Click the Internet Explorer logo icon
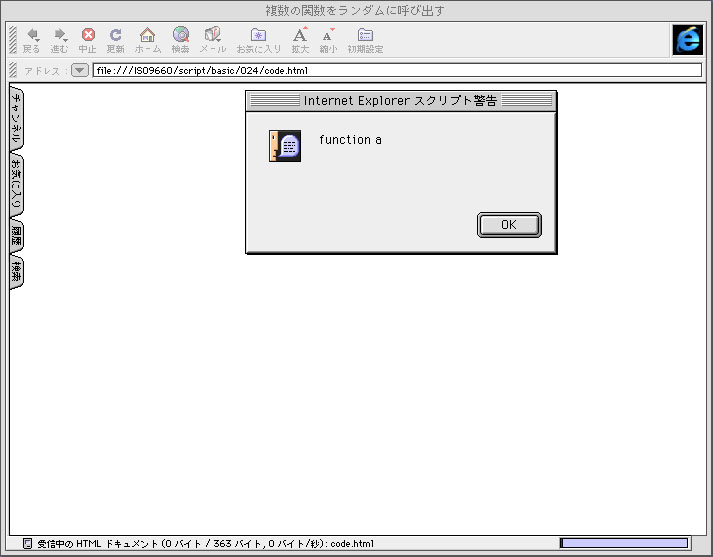Screen dimensions: 713x557 tap(688, 40)
